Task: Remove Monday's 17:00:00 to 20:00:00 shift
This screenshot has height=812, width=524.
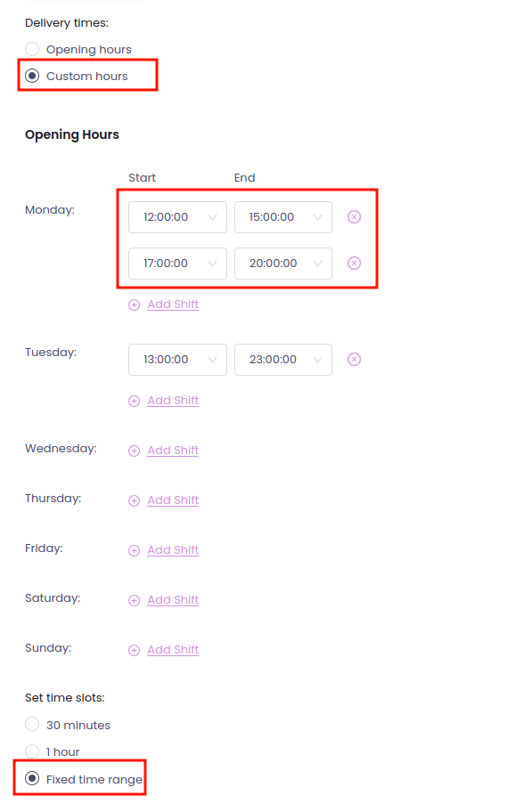Action: pos(354,264)
